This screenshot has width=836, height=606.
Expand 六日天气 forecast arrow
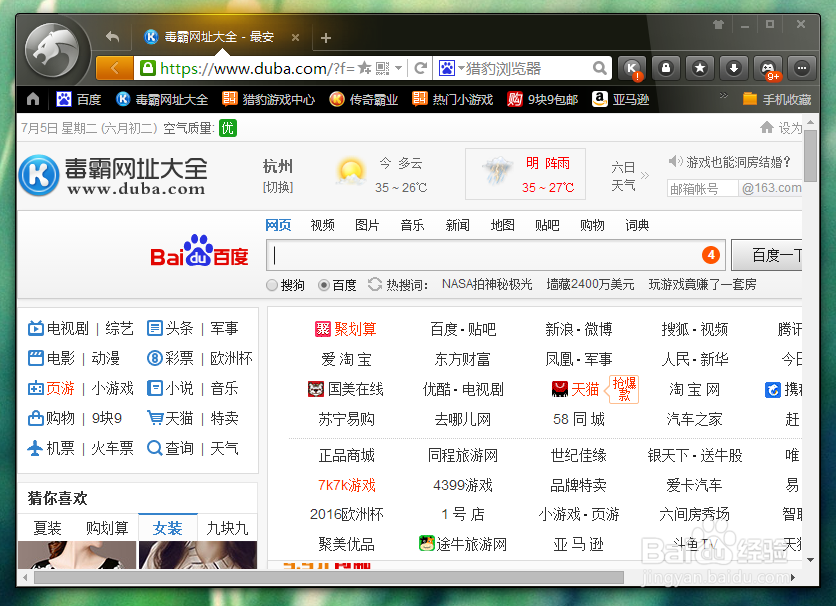pos(645,175)
